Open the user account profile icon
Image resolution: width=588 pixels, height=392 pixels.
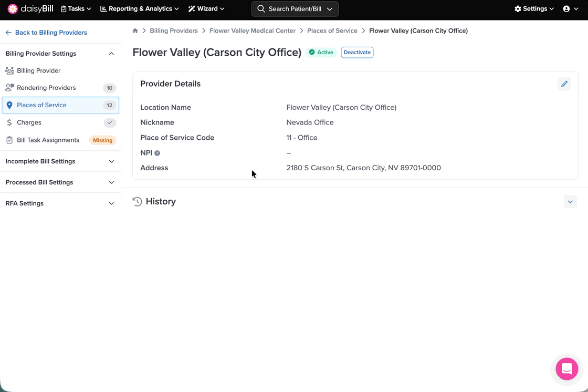(566, 9)
